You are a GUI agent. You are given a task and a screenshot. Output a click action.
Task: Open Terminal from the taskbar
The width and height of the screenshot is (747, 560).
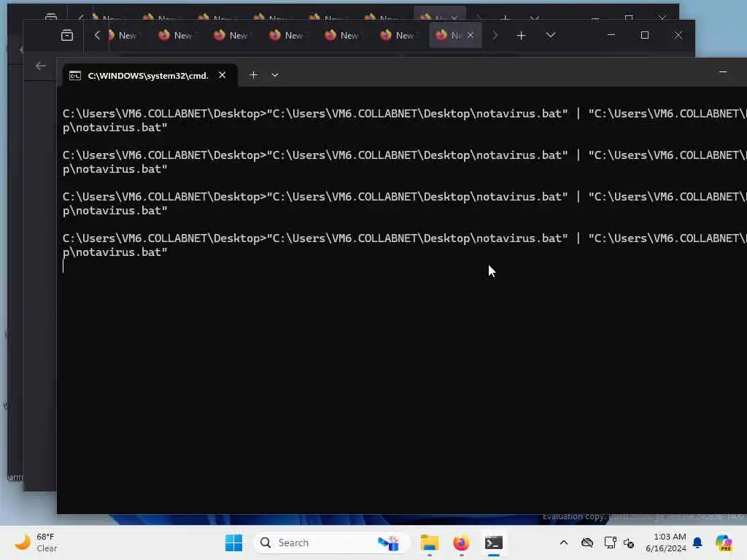494,542
